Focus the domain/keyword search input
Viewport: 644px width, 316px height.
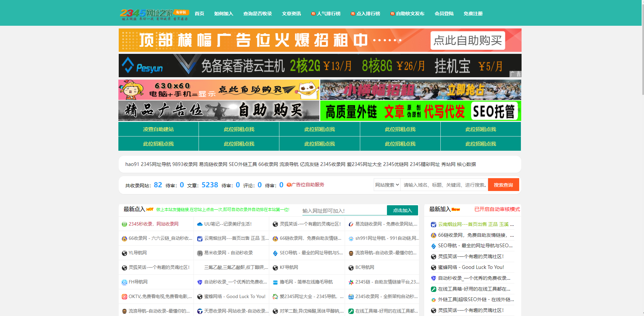[x=444, y=185]
